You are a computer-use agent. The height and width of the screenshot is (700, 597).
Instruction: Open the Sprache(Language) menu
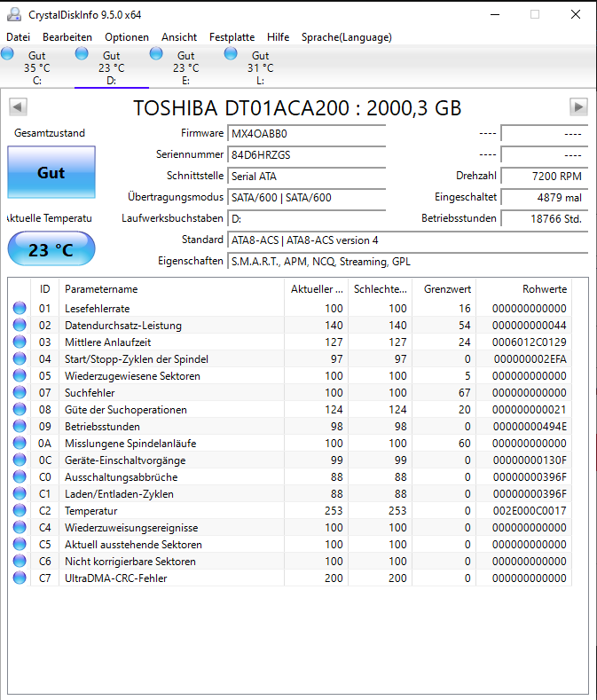tap(347, 37)
